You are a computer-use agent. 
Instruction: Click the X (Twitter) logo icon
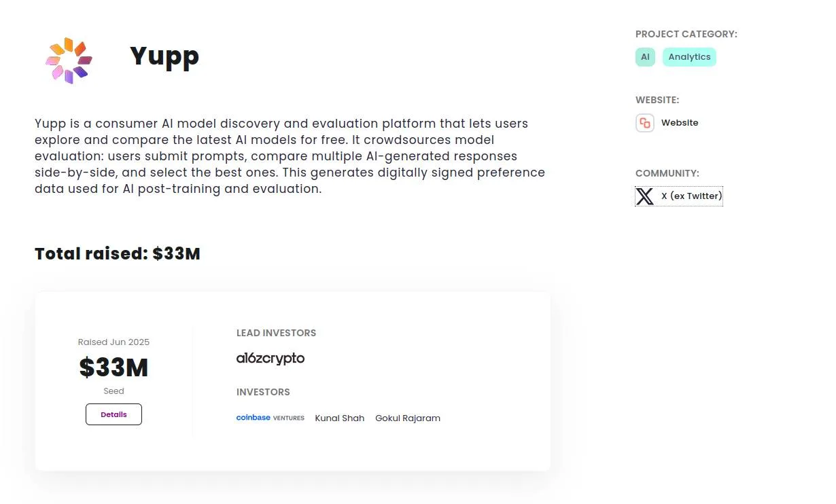(645, 196)
